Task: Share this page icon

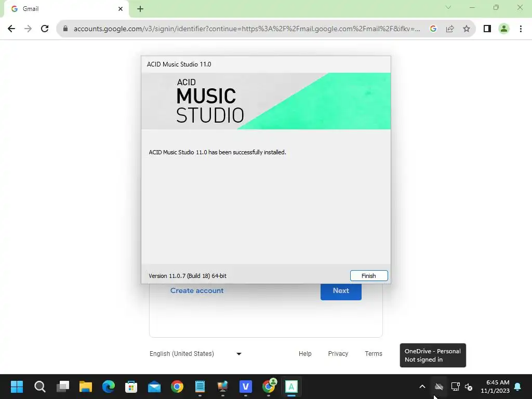Action: pos(450,29)
